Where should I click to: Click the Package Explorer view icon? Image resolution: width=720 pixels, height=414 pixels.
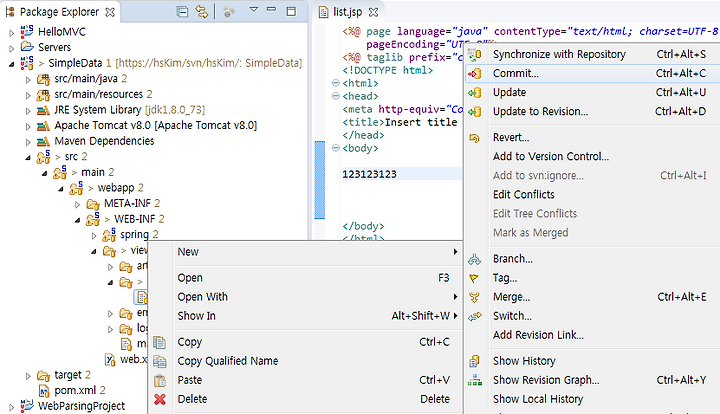point(10,12)
